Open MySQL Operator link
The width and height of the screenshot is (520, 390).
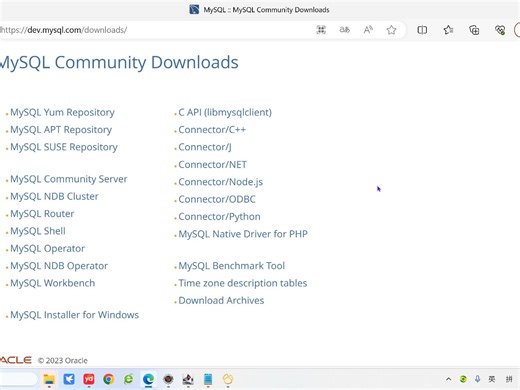point(48,249)
